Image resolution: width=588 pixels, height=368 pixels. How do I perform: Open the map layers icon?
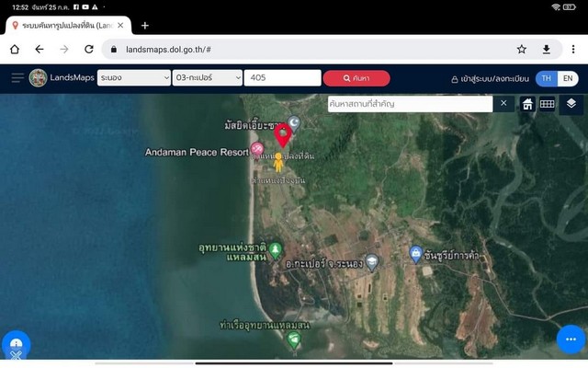point(571,104)
